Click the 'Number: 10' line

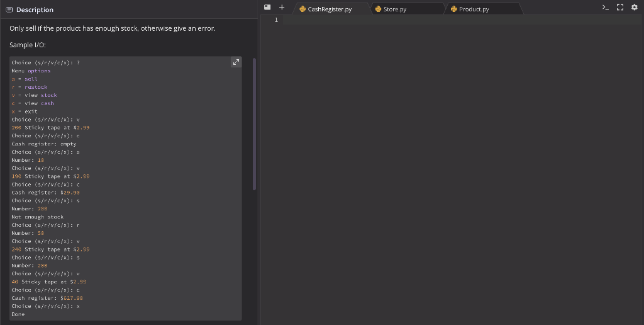coord(28,160)
